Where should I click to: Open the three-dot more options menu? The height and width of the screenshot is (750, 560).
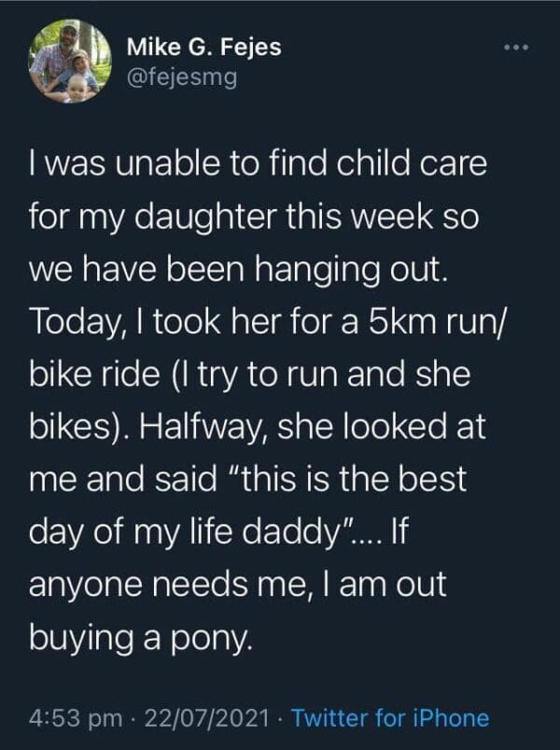519,46
